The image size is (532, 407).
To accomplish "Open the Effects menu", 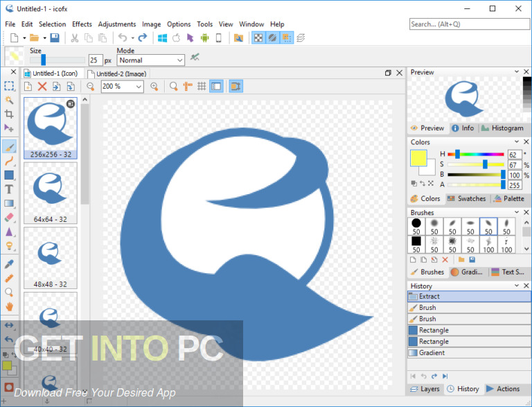I will (x=82, y=24).
